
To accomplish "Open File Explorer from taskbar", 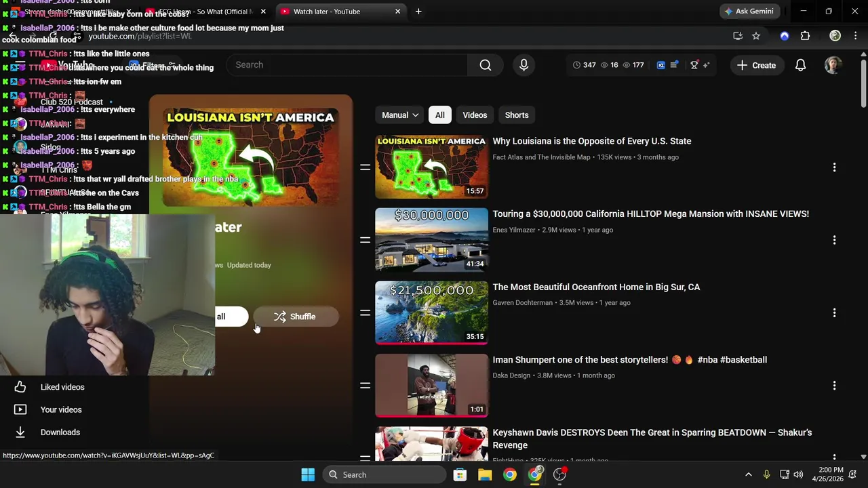I will coord(485,474).
